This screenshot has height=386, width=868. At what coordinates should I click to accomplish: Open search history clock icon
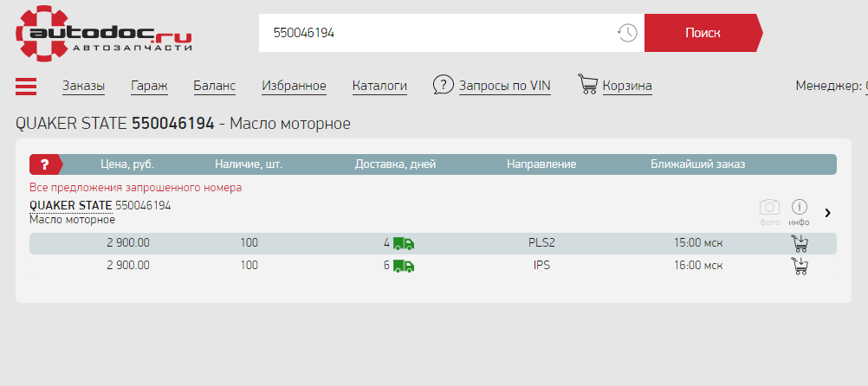point(627,33)
